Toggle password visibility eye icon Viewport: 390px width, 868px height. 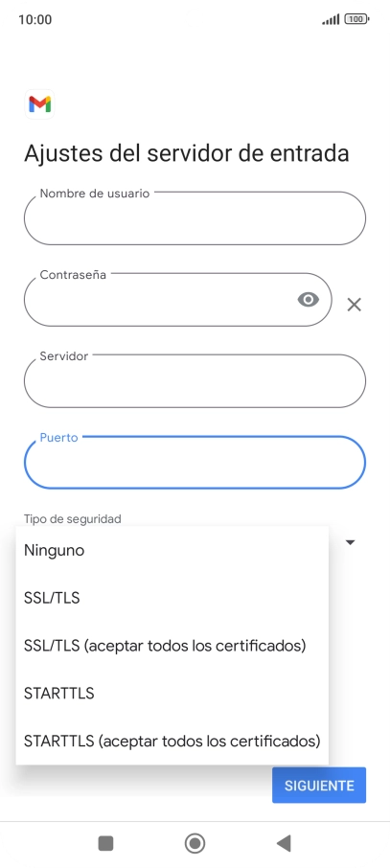[x=308, y=300]
